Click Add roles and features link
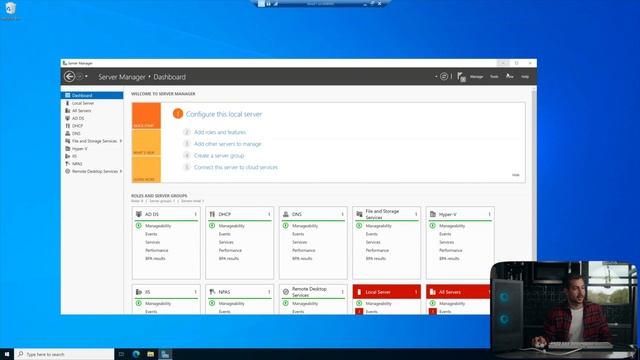This screenshot has height=360, width=640. (x=220, y=132)
